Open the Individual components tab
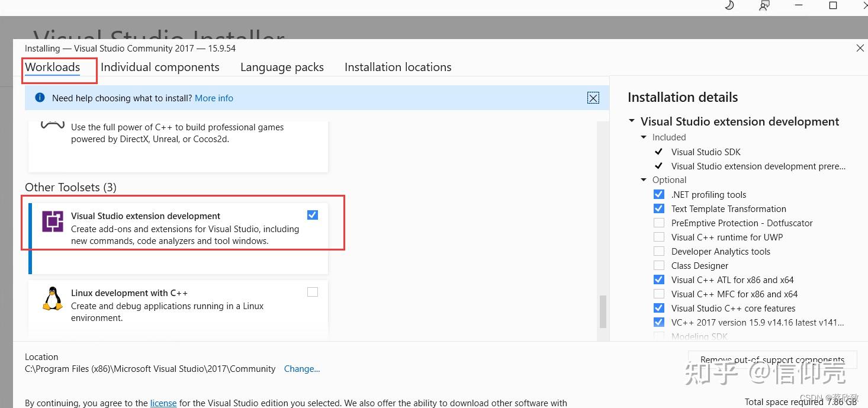This screenshot has height=408, width=868. [x=160, y=68]
